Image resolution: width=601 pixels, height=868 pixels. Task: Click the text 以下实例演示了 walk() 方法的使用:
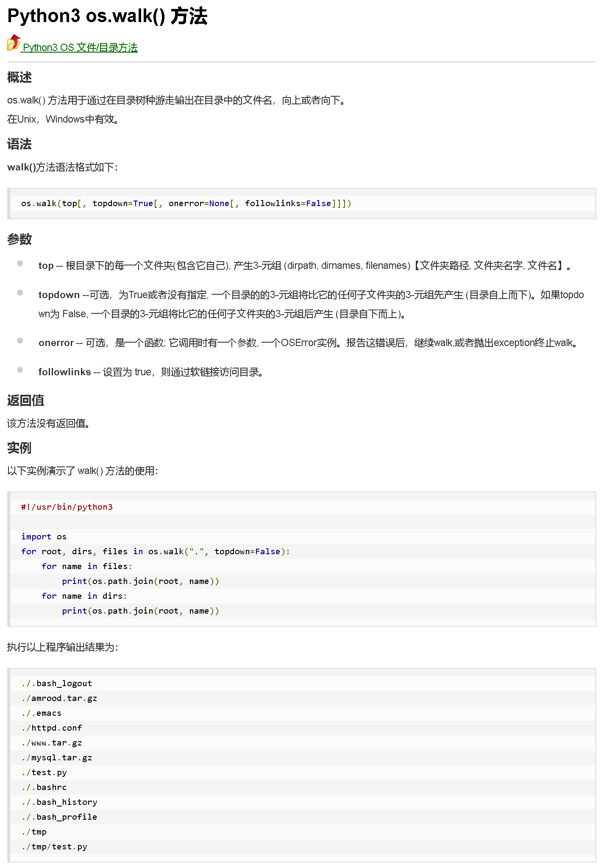83,471
